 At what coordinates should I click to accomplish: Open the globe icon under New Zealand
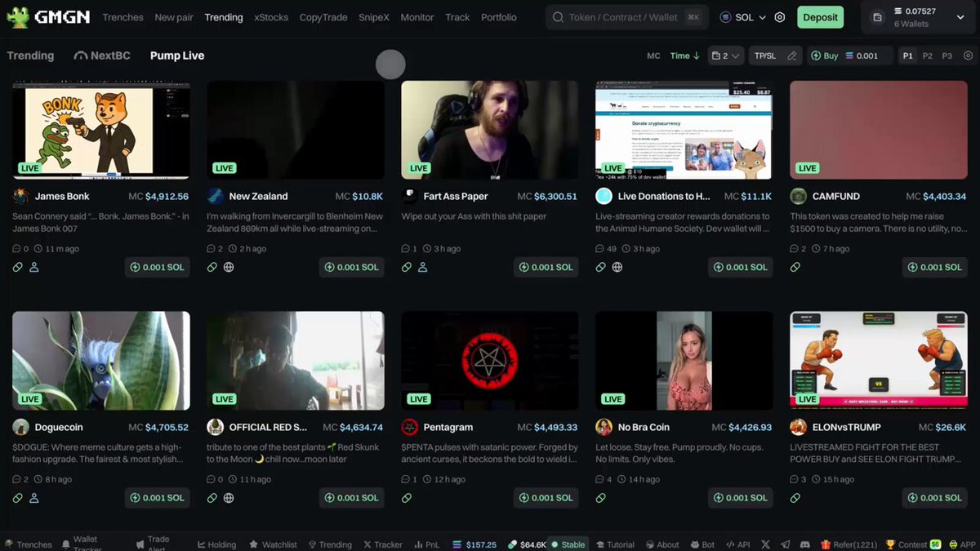click(229, 267)
